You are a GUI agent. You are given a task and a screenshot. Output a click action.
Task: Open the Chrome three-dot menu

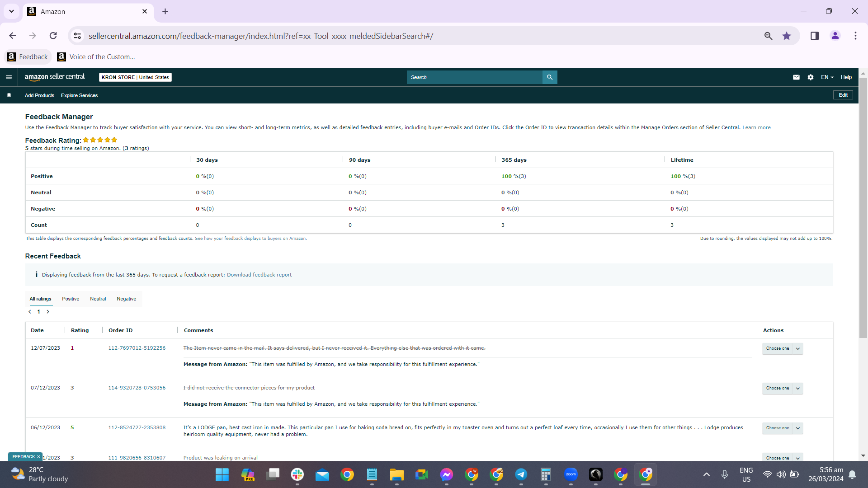click(855, 36)
